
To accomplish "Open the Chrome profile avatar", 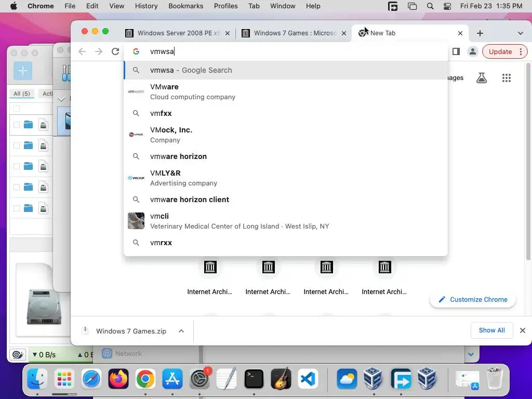I will [472, 51].
